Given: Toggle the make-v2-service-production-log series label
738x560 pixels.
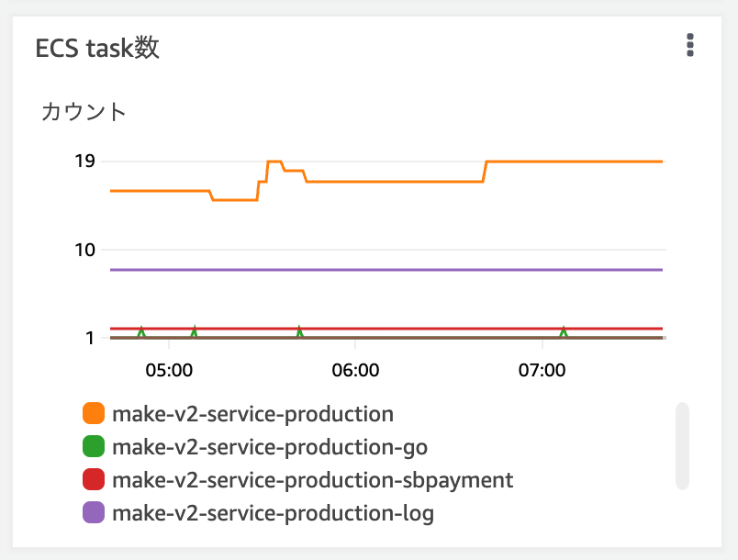Looking at the screenshot, I should tap(273, 513).
